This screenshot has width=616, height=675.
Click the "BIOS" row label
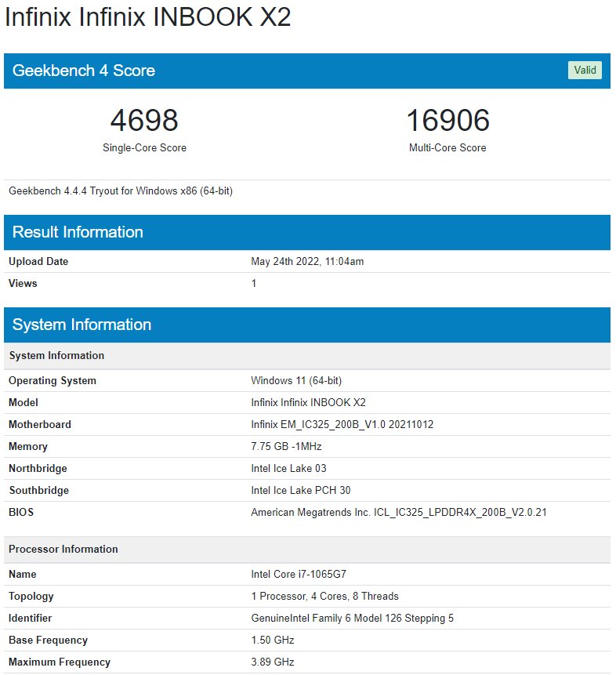tap(21, 512)
